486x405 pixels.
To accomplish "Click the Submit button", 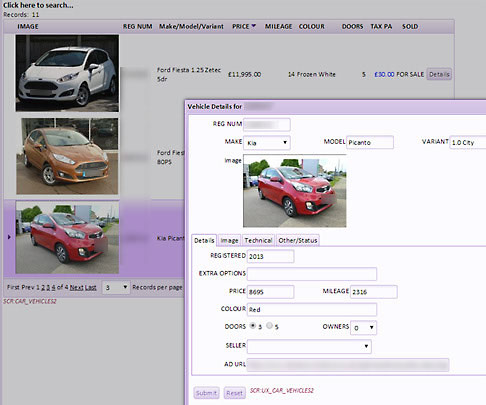I will tap(206, 393).
